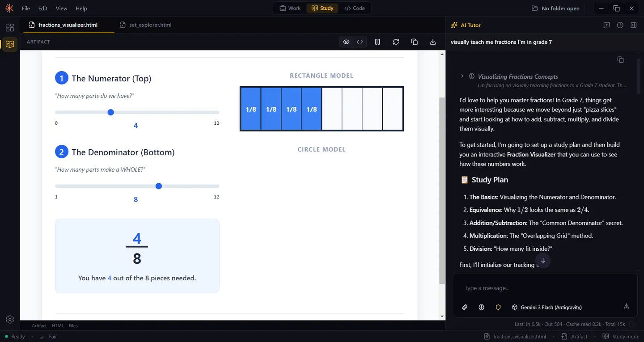Click Study mode in status bar
This screenshot has width=644, height=342.
point(621,337)
